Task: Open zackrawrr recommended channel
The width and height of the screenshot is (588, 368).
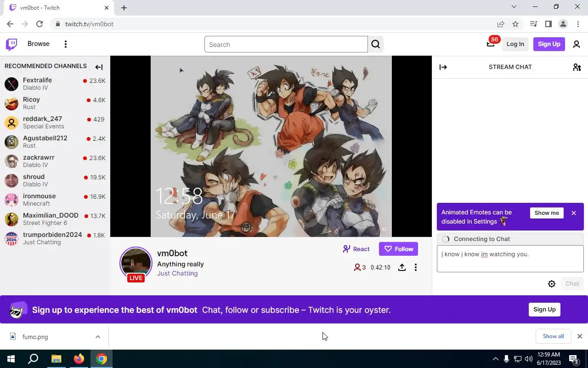Action: (x=55, y=161)
